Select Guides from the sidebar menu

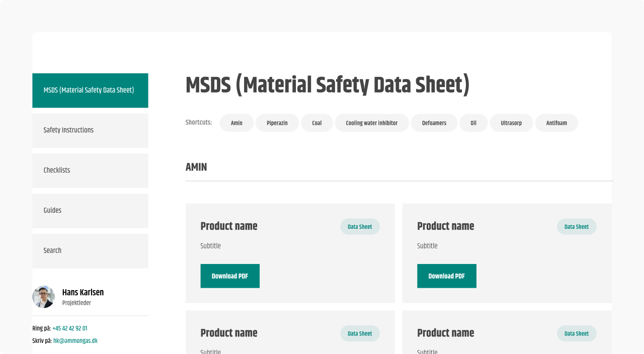[90, 211]
